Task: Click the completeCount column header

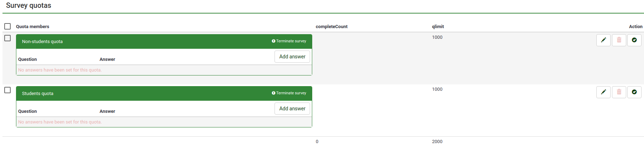Action: [x=331, y=27]
